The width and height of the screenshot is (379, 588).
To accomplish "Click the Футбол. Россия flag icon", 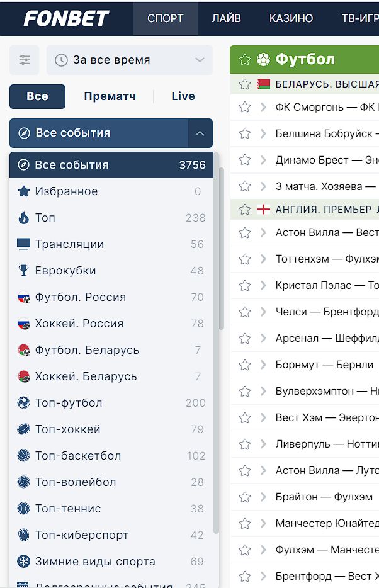I will pyautogui.click(x=24, y=297).
